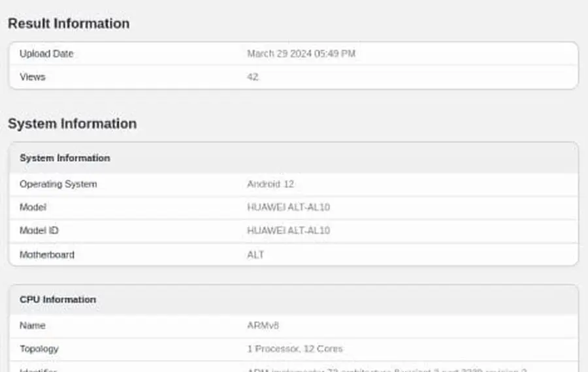Image resolution: width=588 pixels, height=372 pixels.
Task: Click the CPU Information table header
Action: pyautogui.click(x=57, y=300)
